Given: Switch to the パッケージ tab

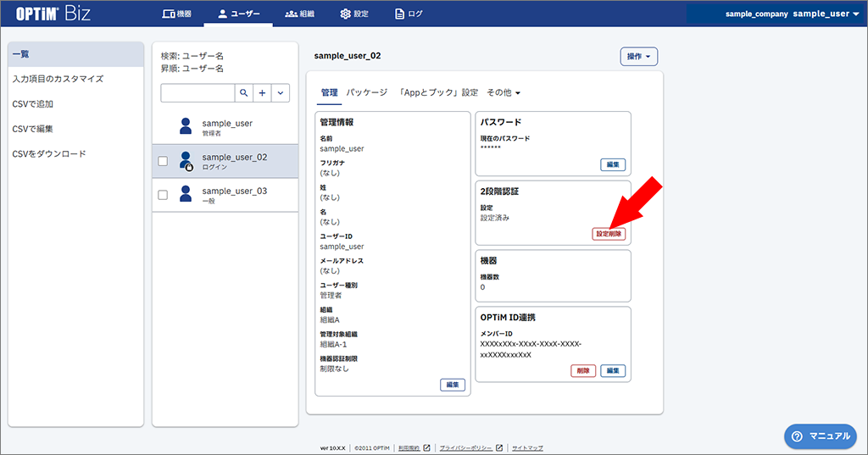Looking at the screenshot, I should pyautogui.click(x=367, y=92).
